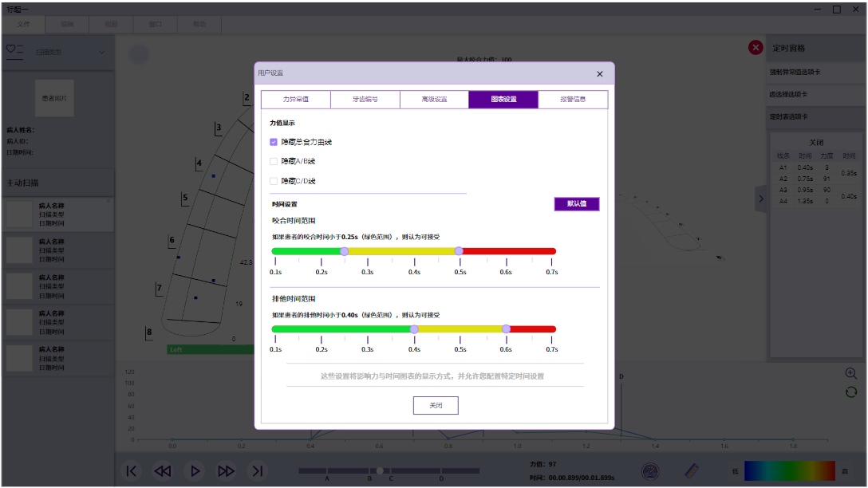
Task: Click the rewind double-arrow button
Action: 162,471
